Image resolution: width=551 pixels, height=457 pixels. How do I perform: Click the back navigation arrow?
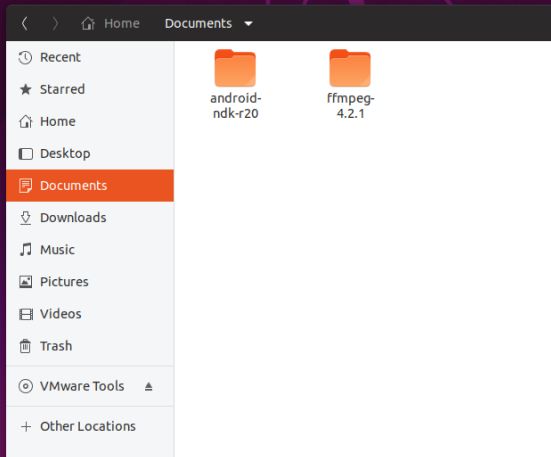pos(25,24)
